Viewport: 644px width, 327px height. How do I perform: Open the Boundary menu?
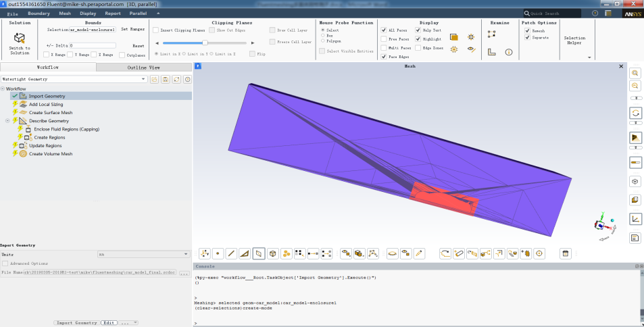[x=39, y=14]
